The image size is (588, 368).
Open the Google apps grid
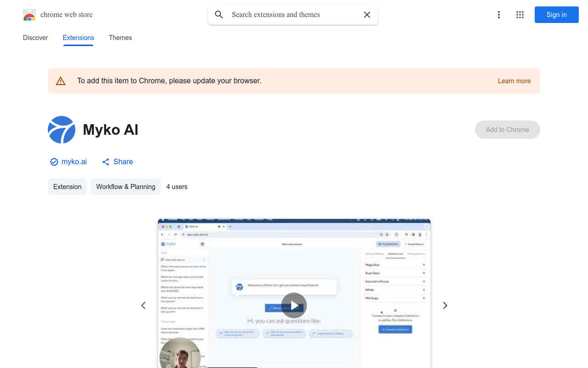click(x=520, y=15)
